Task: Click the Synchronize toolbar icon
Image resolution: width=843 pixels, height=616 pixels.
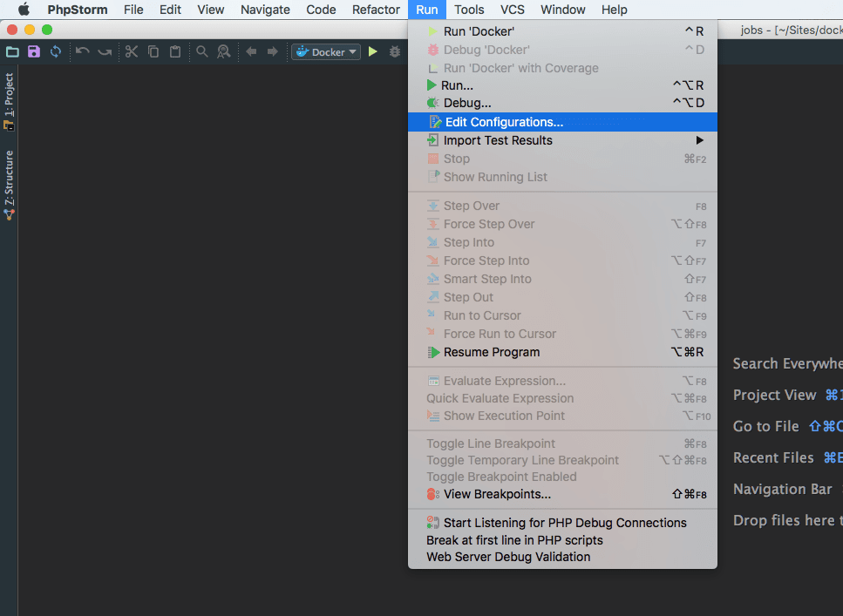Action: (x=56, y=51)
